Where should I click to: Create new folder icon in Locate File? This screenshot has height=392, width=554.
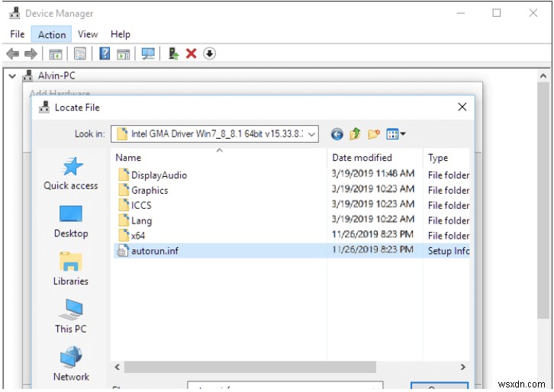(x=374, y=134)
